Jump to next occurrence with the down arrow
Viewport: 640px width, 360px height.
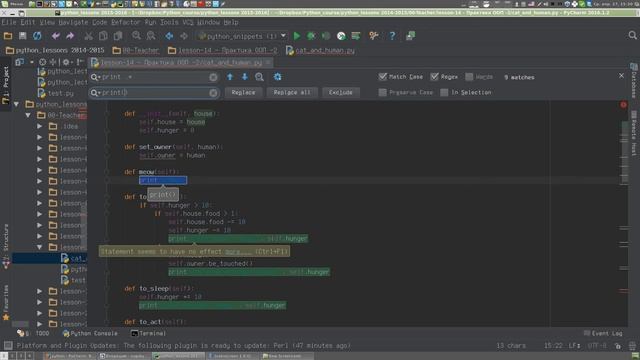point(244,77)
